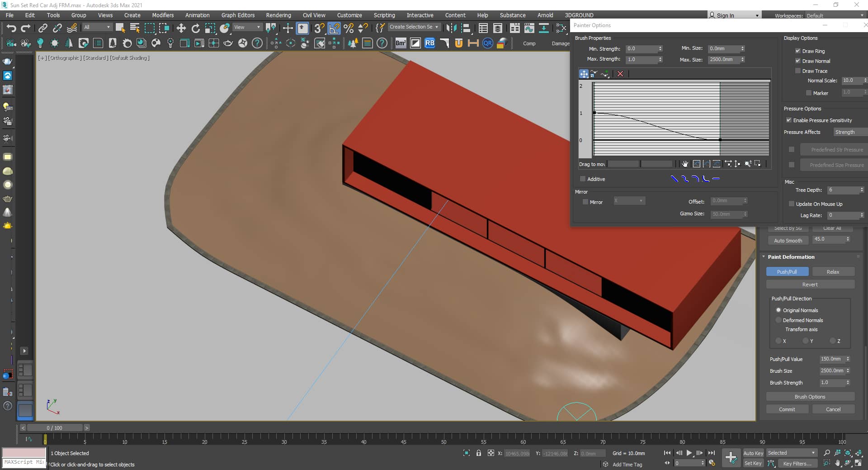Click the Relax button
The image size is (868, 470).
point(833,272)
